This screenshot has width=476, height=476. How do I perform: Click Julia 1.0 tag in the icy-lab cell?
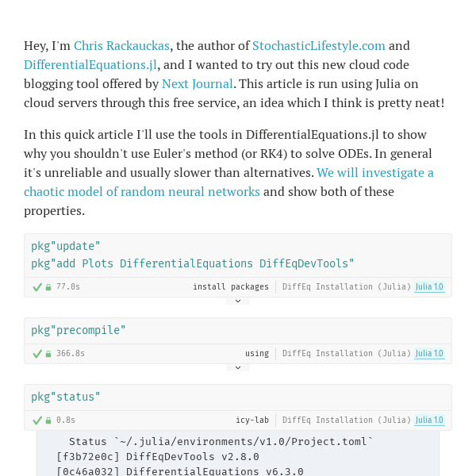(429, 420)
